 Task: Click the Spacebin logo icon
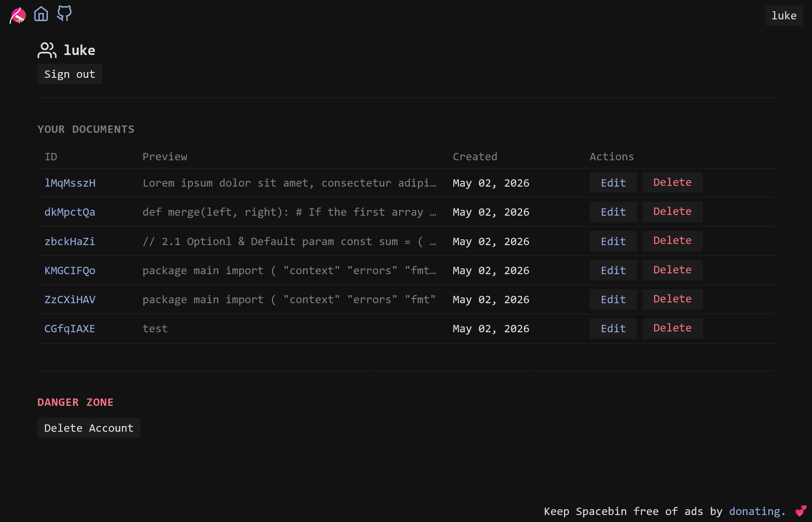point(18,15)
